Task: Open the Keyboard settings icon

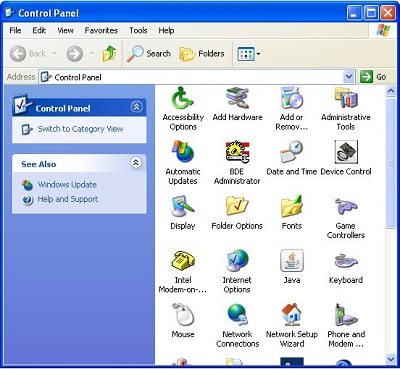Action: click(x=346, y=261)
